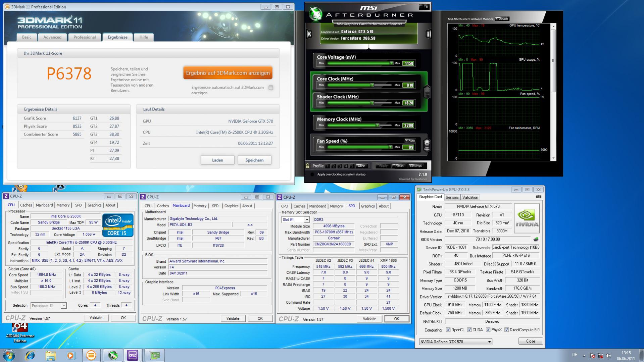Screen dimensions: 644x362
Task: Switch to GPU-Z on the taskbar
Action: click(155, 355)
